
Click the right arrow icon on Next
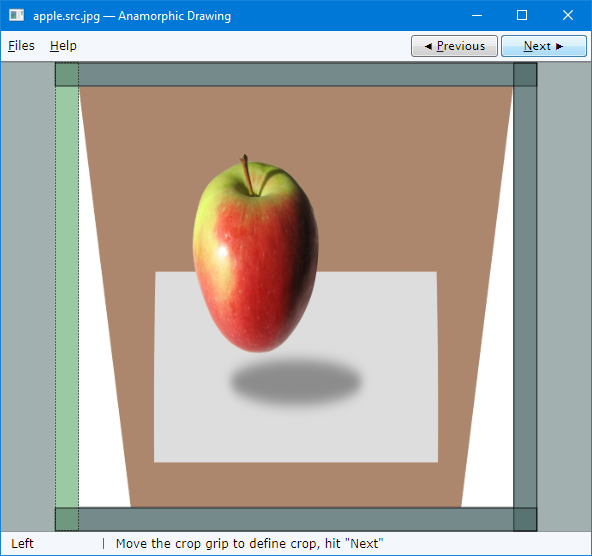(559, 46)
